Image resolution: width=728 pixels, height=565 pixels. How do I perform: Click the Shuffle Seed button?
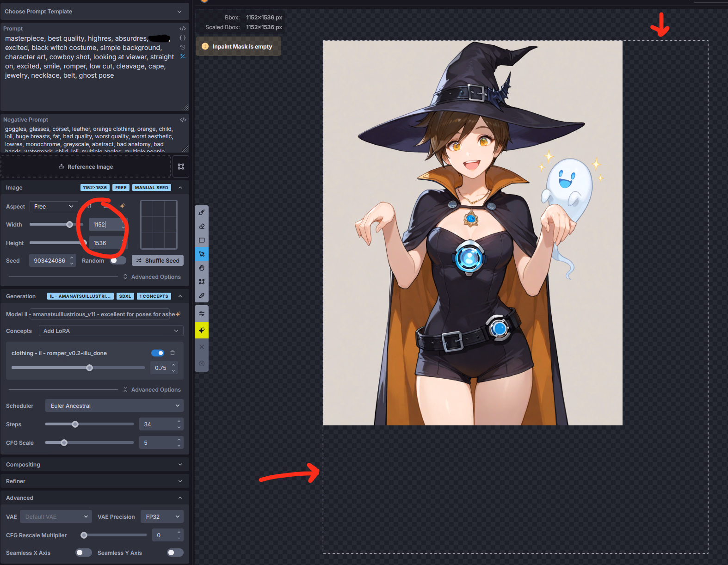point(158,261)
